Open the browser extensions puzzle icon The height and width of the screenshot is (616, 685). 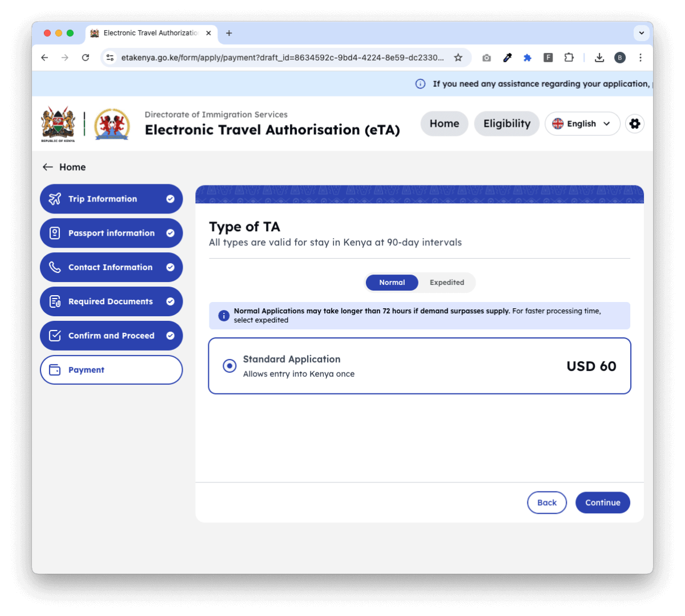click(569, 58)
